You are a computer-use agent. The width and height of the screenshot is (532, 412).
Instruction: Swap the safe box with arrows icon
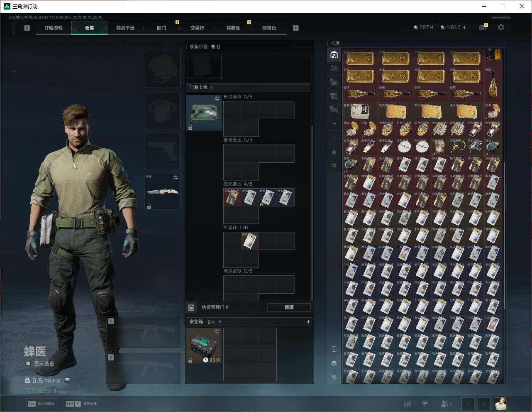(217, 331)
